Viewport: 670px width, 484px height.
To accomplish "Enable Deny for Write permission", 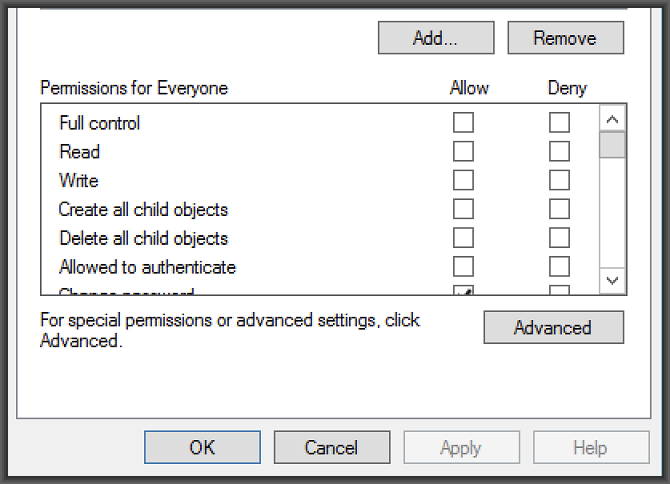I will (x=559, y=180).
